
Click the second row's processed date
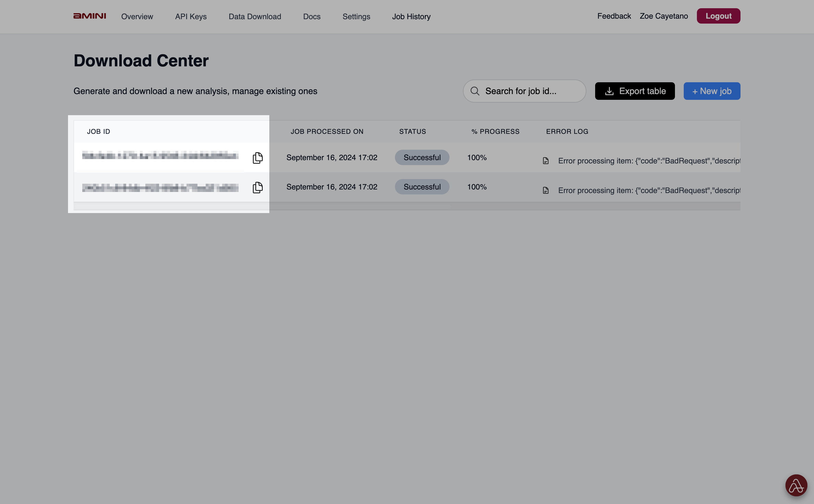pos(332,187)
